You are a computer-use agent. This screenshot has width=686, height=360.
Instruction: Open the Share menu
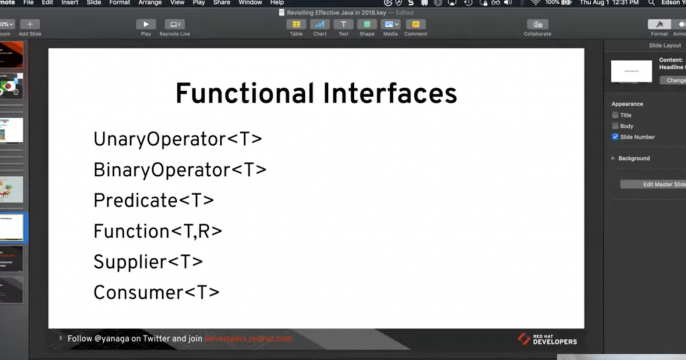point(221,3)
